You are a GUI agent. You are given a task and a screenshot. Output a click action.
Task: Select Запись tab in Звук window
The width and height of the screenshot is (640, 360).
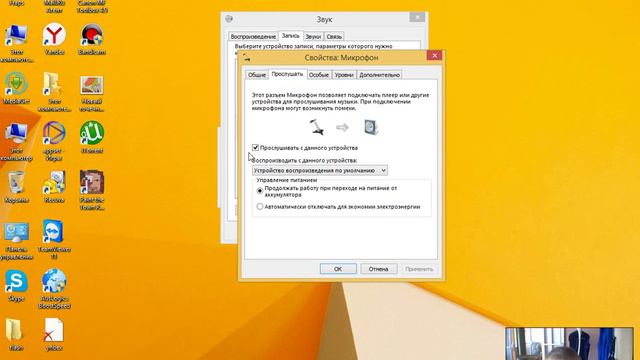pyautogui.click(x=291, y=36)
